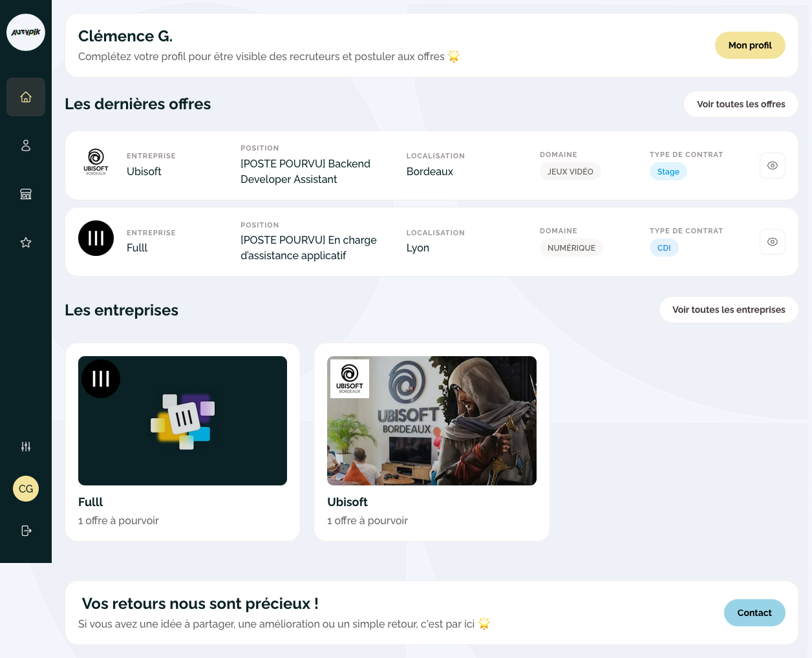Image resolution: width=812 pixels, height=658 pixels.
Task: Click the Les entreprises heading
Action: click(x=122, y=310)
